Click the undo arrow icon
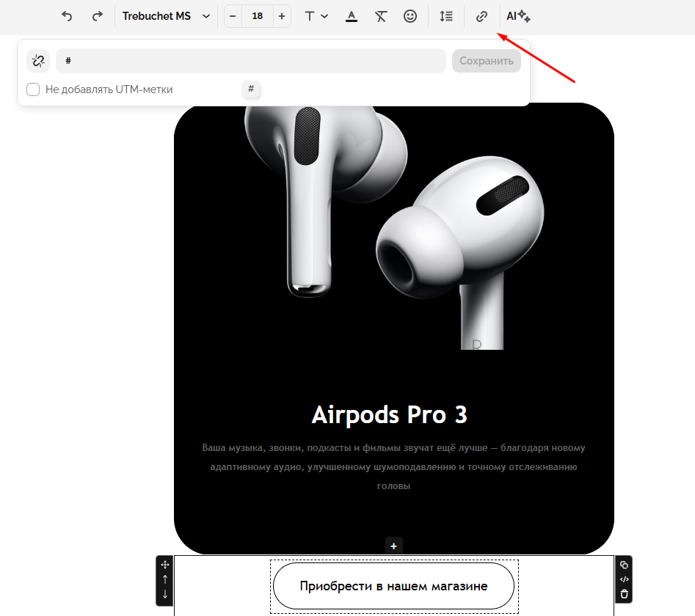This screenshot has height=616, width=695. pos(67,16)
